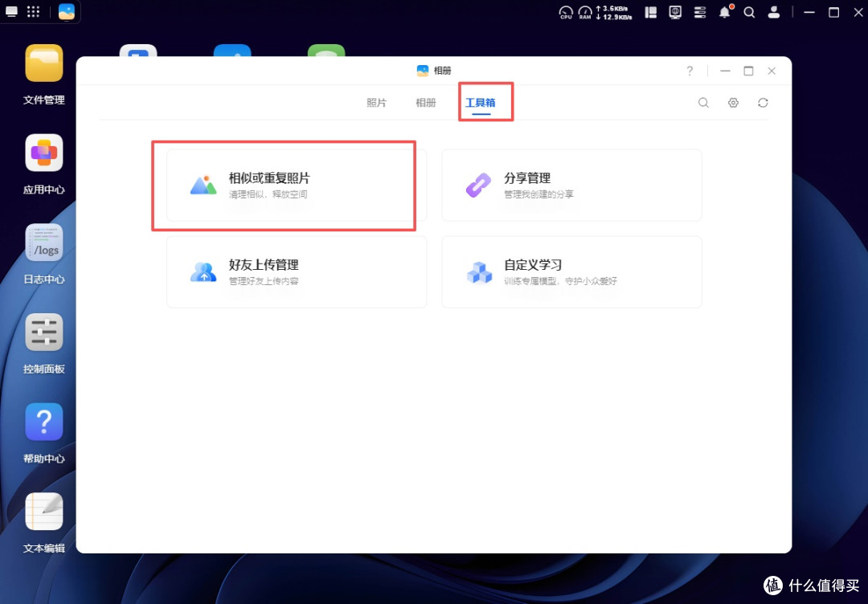Search photos using album window search icon
The height and width of the screenshot is (604, 868).
point(703,103)
